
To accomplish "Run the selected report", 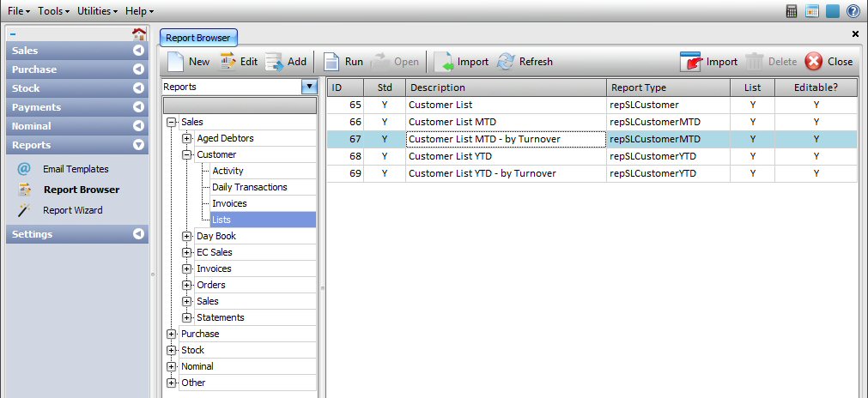I will (x=332, y=62).
